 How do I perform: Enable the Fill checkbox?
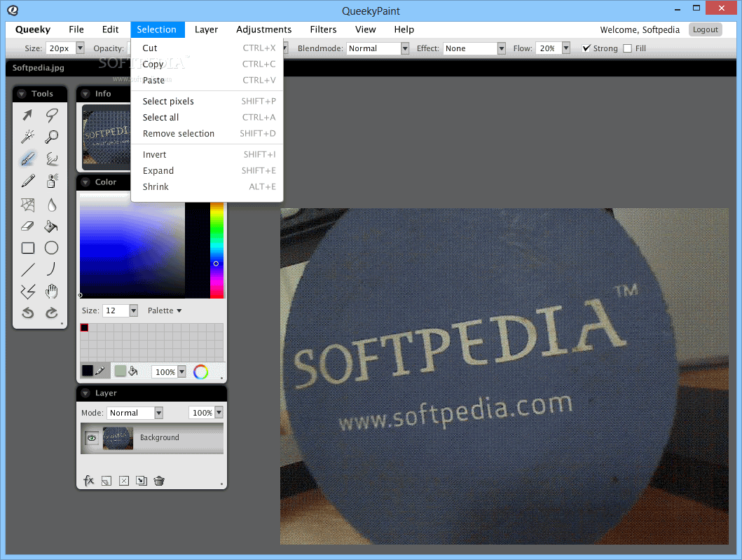point(628,48)
